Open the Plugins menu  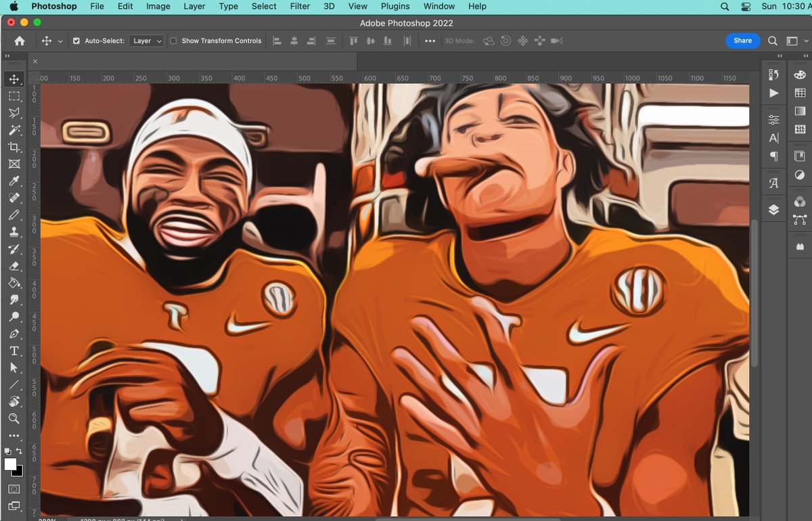[395, 6]
